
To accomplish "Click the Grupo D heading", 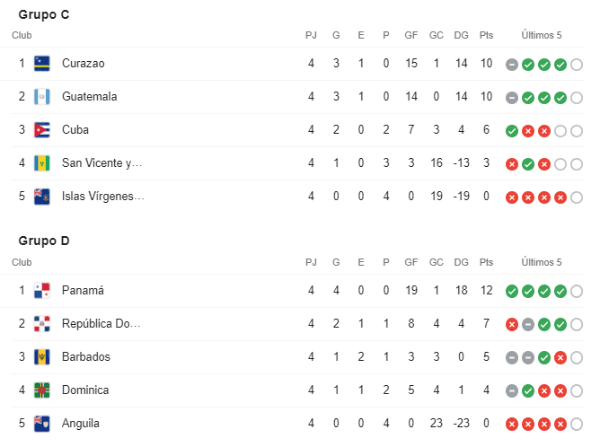I will tap(44, 241).
